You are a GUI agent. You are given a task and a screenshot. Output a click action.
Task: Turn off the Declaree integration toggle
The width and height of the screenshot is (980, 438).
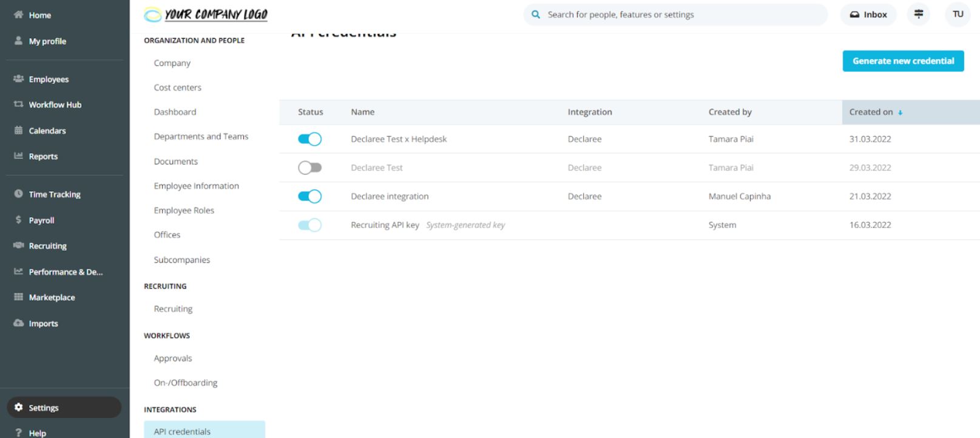[309, 196]
